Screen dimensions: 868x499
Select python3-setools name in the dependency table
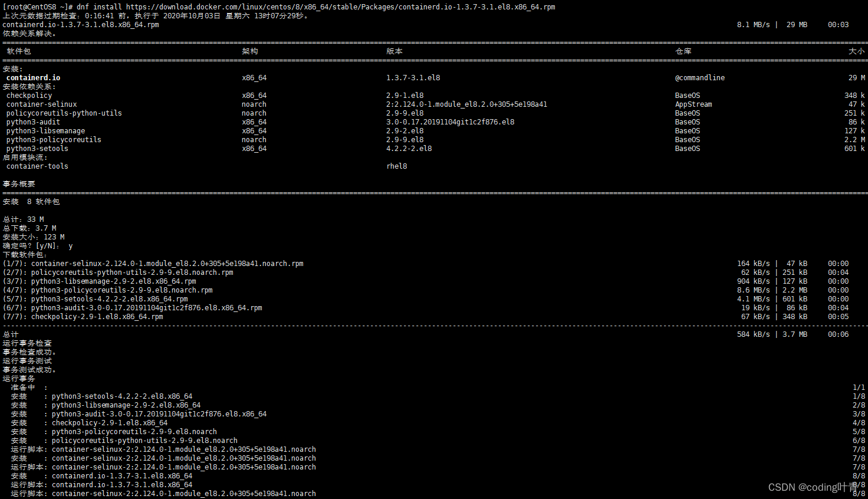[x=37, y=149]
